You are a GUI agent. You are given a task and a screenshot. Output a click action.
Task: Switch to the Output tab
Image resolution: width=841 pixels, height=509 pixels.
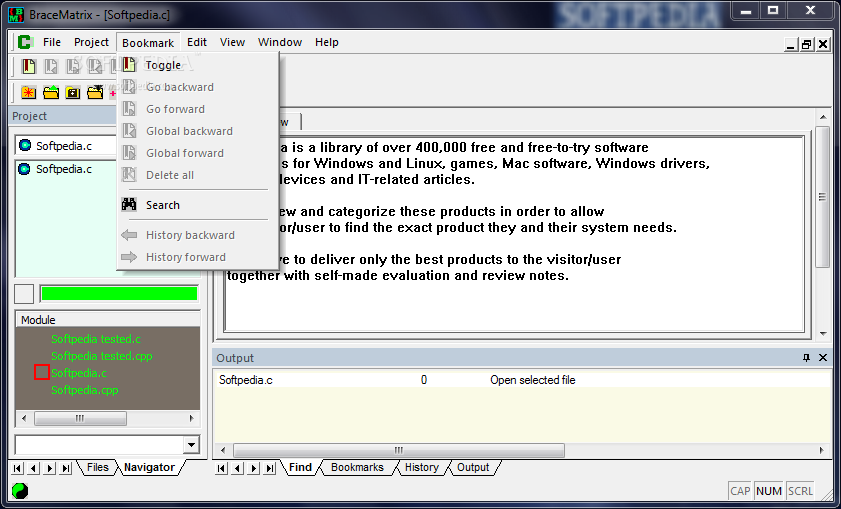coord(473,467)
